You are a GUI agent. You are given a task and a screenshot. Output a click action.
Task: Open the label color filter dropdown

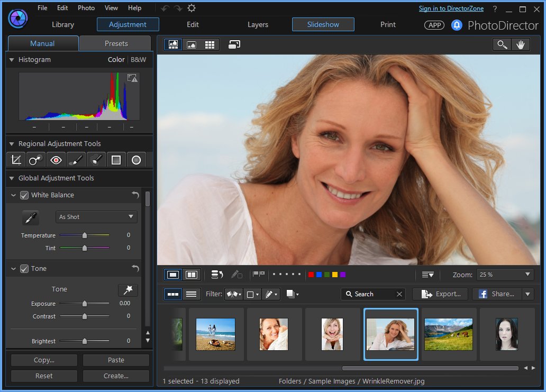coord(253,295)
